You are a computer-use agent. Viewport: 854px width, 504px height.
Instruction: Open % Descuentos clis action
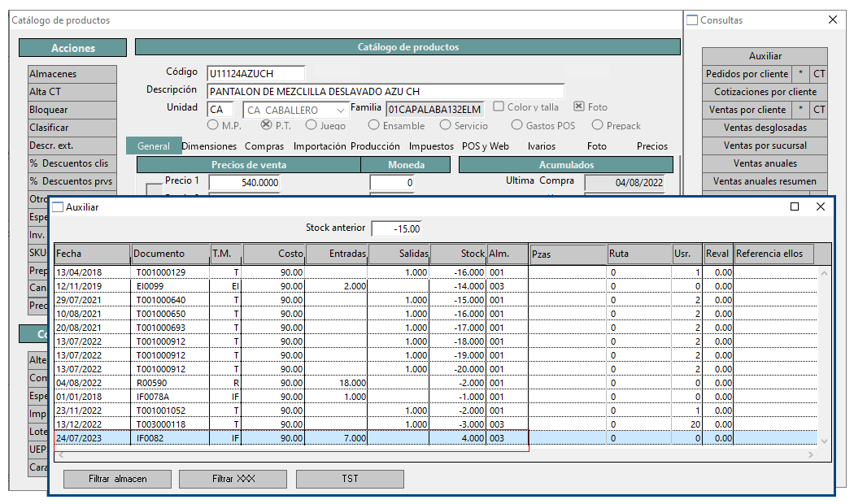[x=72, y=164]
